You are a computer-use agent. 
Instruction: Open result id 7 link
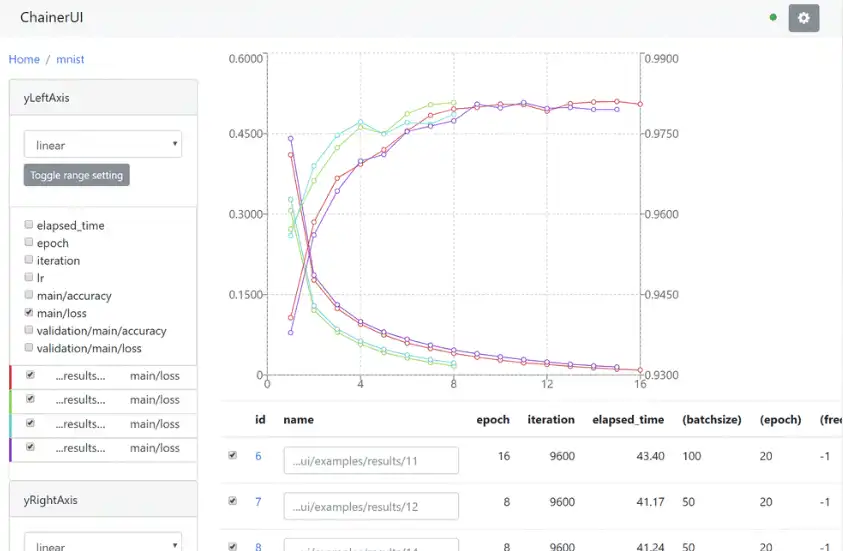258,502
